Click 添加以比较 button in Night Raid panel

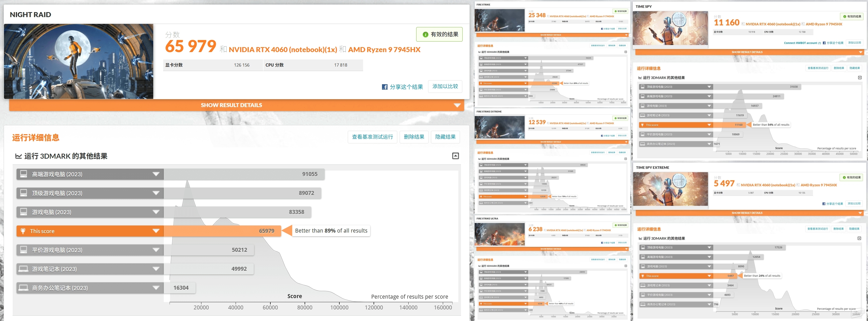tap(445, 87)
